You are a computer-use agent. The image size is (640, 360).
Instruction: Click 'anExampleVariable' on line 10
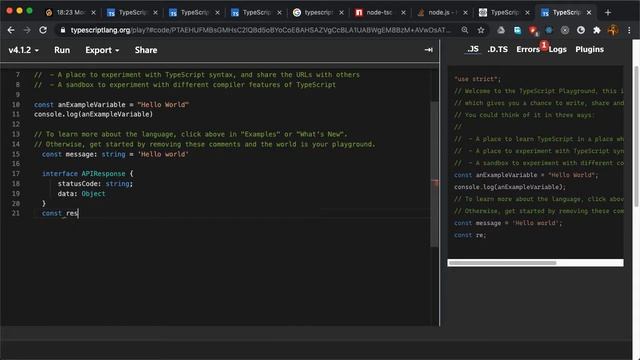91,104
